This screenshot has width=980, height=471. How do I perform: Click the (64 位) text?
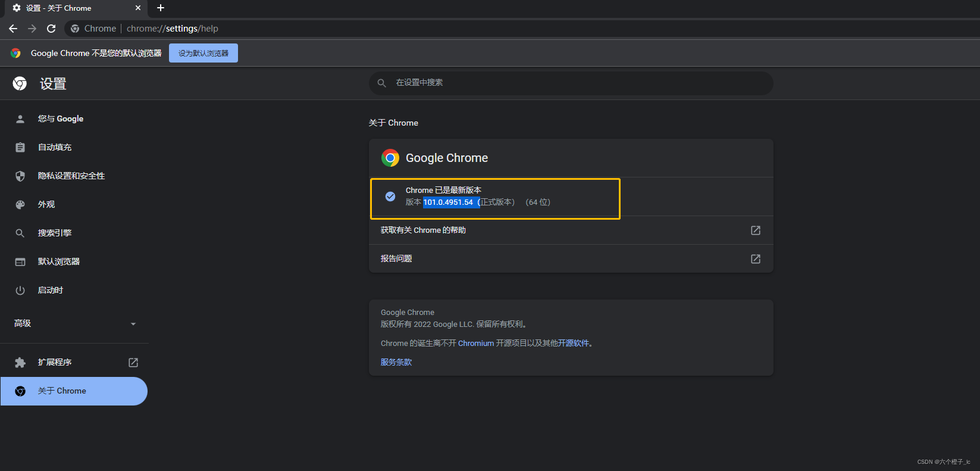coord(538,202)
